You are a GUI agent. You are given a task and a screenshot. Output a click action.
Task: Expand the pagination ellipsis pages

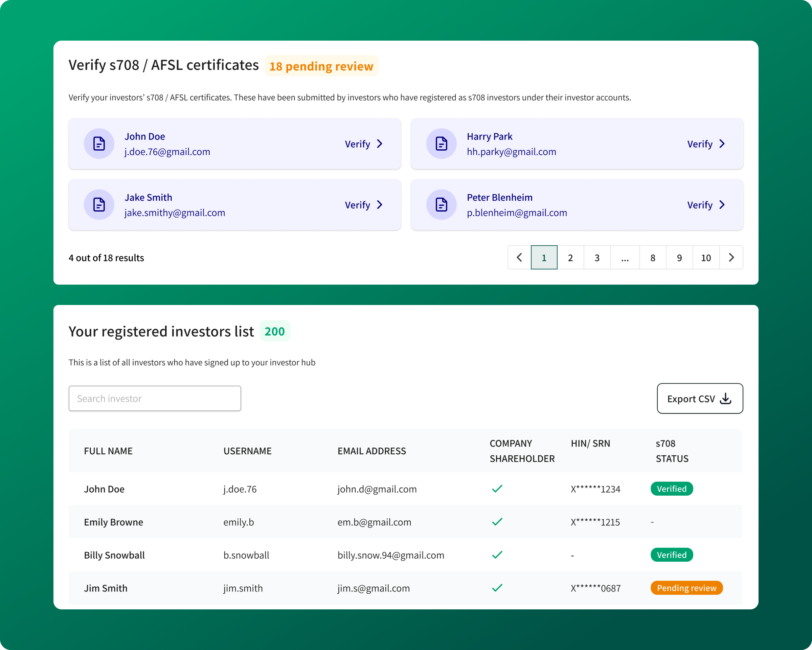tap(625, 258)
